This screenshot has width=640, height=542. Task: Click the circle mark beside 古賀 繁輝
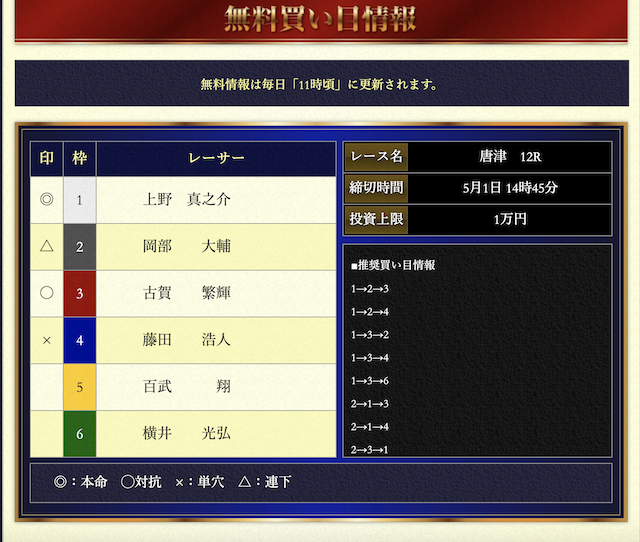[x=47, y=293]
